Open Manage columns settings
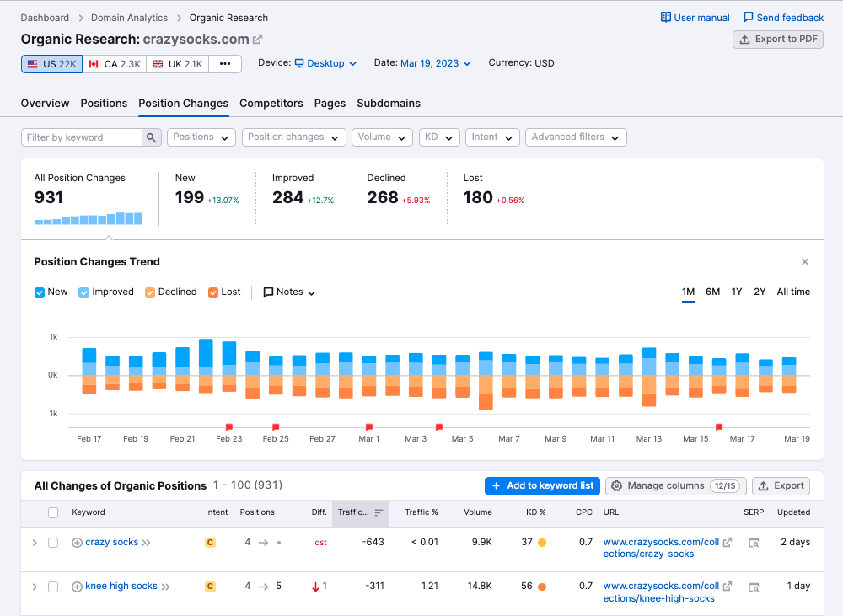843x616 pixels. click(x=676, y=486)
